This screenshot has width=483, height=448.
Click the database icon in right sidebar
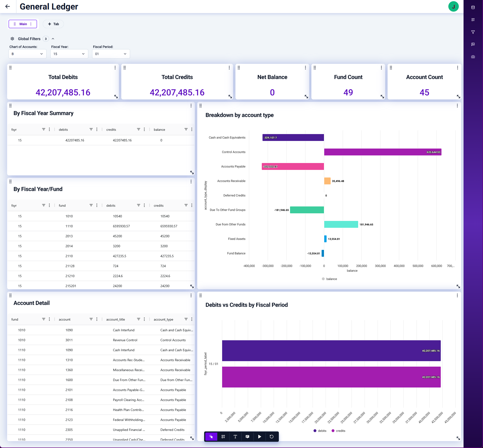tap(473, 7)
